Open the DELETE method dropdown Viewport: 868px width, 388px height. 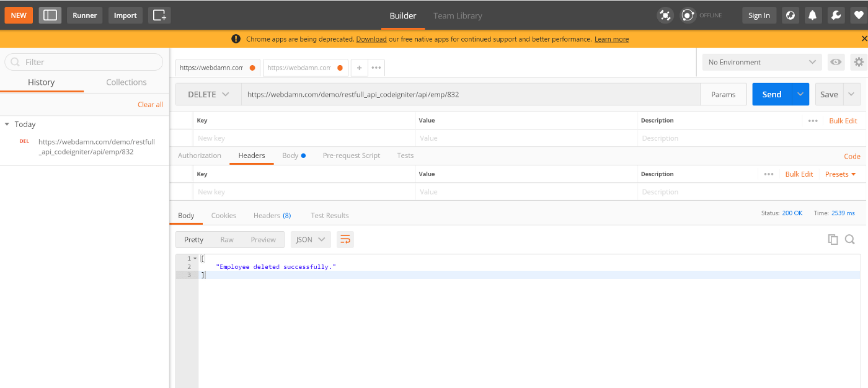[208, 94]
